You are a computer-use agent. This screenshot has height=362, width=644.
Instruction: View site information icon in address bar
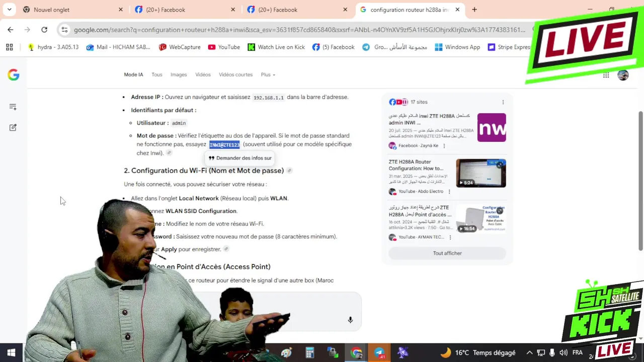tap(64, 30)
